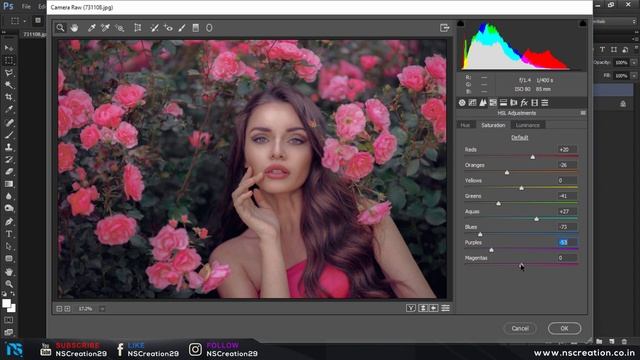640x360 pixels.
Task: Switch to the Hue tab
Action: click(x=465, y=125)
